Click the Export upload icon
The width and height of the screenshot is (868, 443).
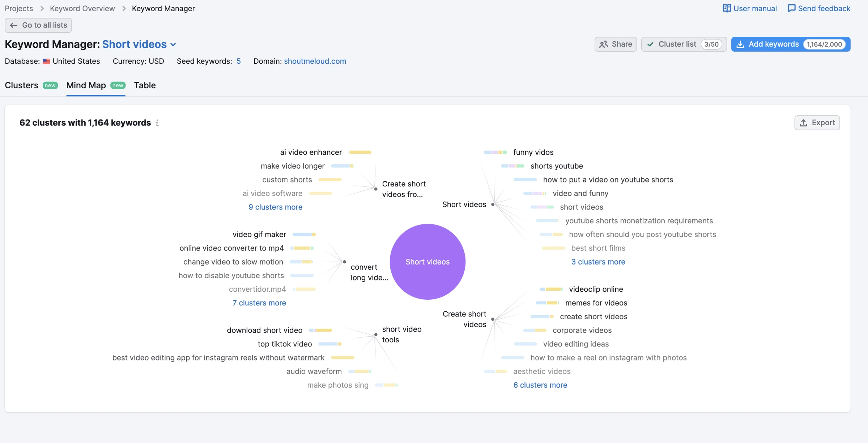pyautogui.click(x=803, y=123)
